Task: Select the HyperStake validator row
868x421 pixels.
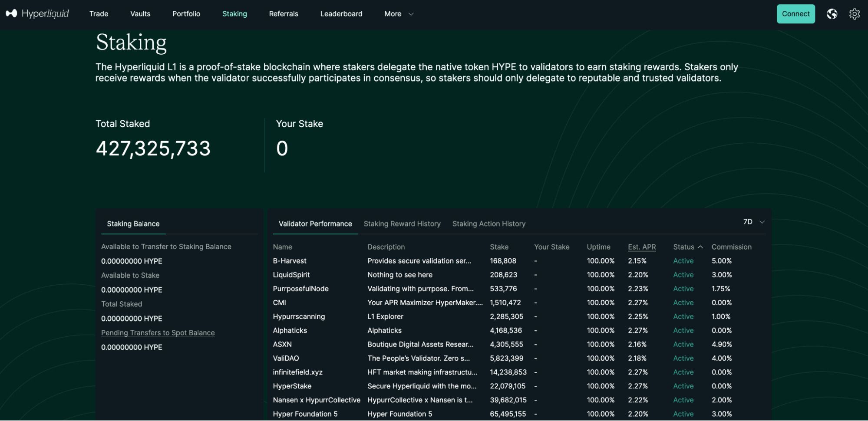Action: (x=292, y=386)
